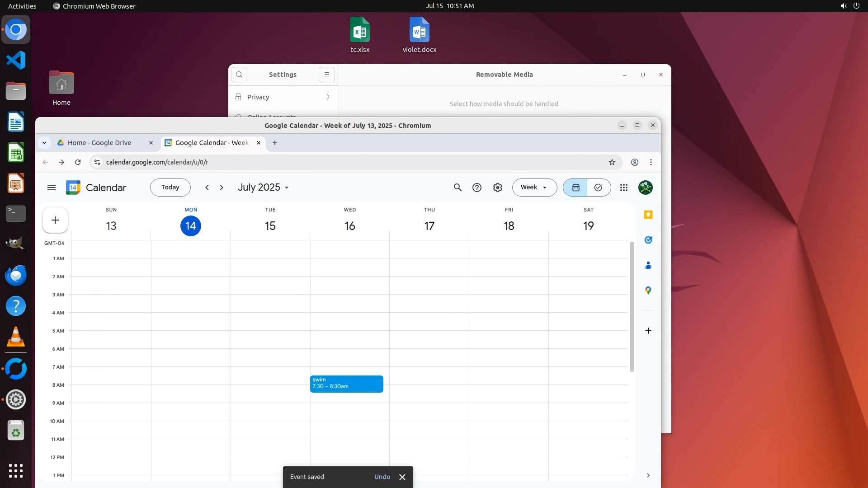Switch to Home - Google Drive tab
This screenshot has height=488, width=868.
pyautogui.click(x=99, y=143)
